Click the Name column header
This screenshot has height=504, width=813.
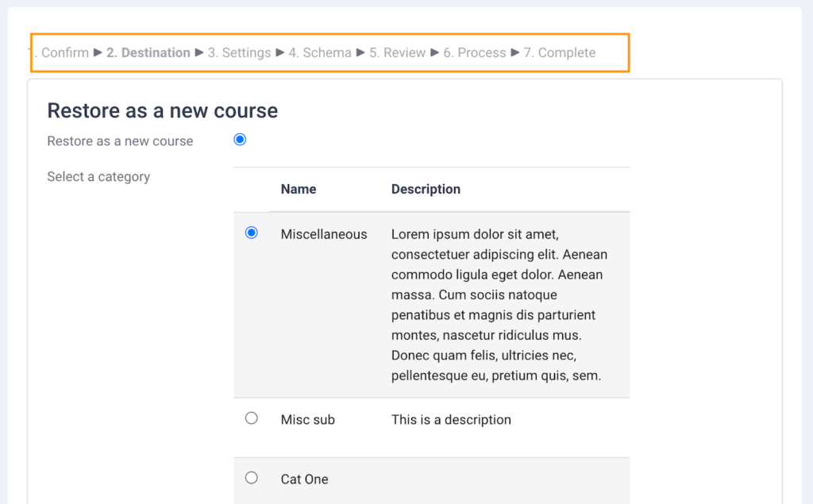tap(299, 189)
